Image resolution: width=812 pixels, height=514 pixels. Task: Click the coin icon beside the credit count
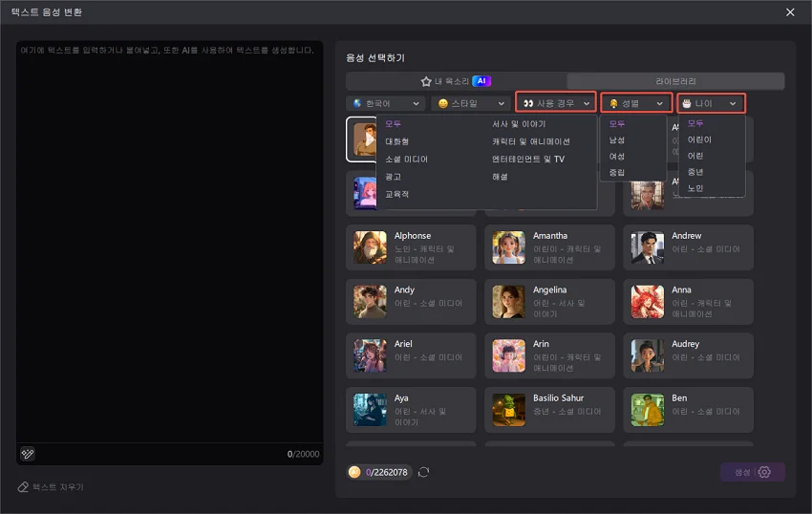click(x=354, y=472)
